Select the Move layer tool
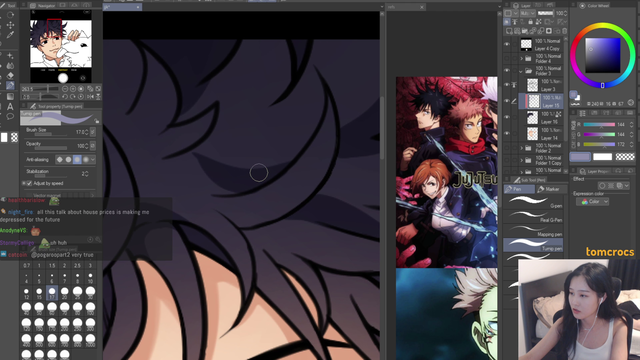Image resolution: width=640 pixels, height=360 pixels. click(x=10, y=25)
